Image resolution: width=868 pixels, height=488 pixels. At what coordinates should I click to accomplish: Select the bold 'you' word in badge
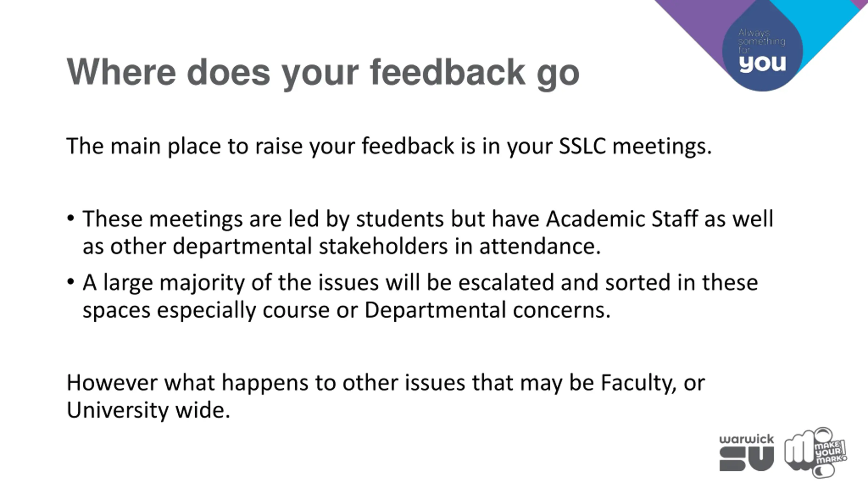[x=762, y=63]
